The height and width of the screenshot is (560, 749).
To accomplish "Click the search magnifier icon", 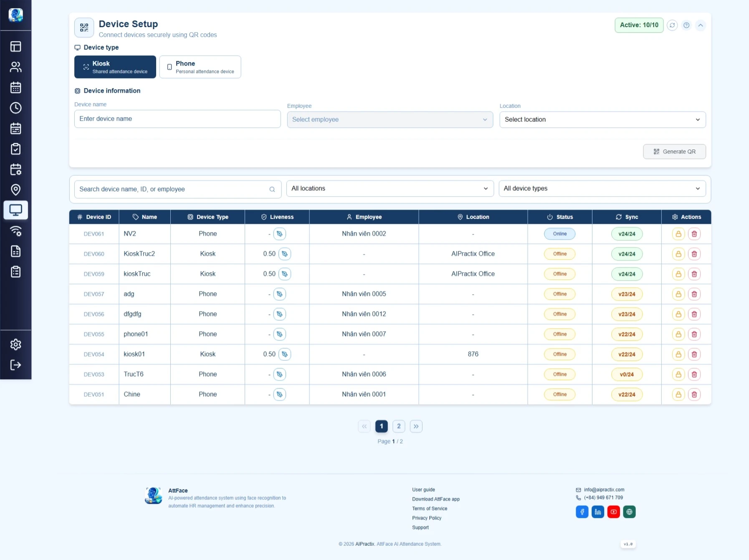I will (272, 189).
